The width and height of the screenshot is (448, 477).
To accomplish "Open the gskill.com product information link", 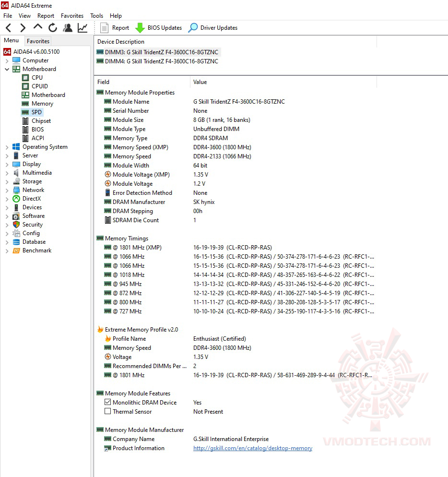I will tap(253, 448).
